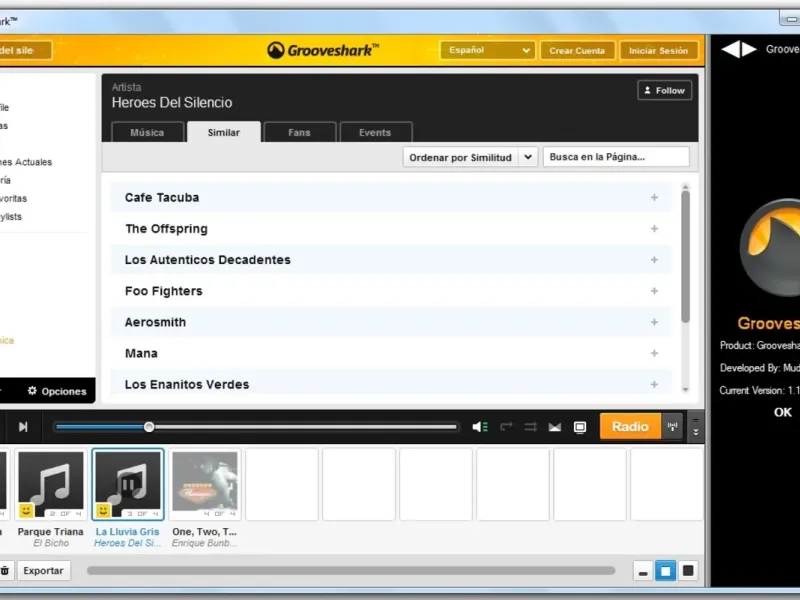Choose the medium queue size button
Screen dimensions: 800x600
coord(665,570)
